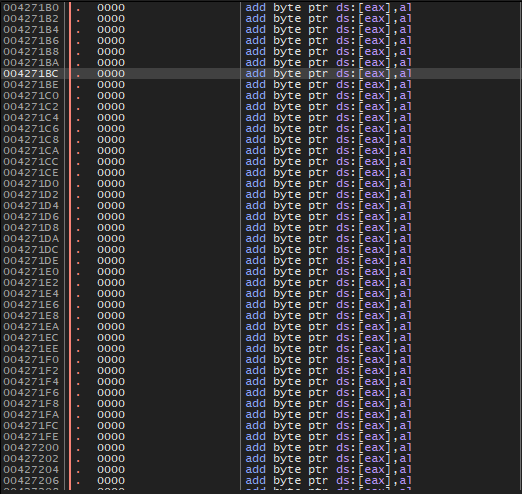Screen dimensions: 522x494
Task: Click address 004271B6 in disassembly
Action: point(31,41)
